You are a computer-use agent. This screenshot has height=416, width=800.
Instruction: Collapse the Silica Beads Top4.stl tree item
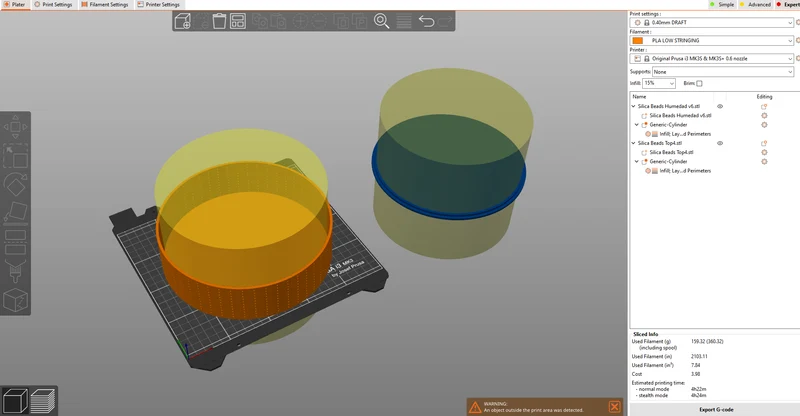tap(634, 143)
